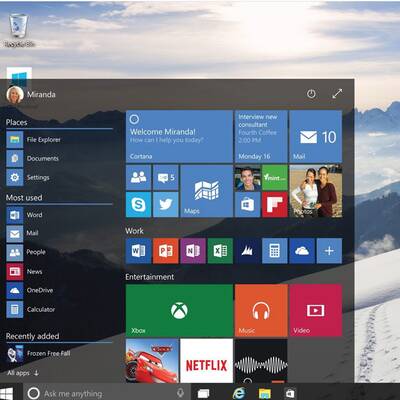Image resolution: width=400 pixels, height=400 pixels.
Task: Open Store from the taskbar
Action: [x=290, y=394]
